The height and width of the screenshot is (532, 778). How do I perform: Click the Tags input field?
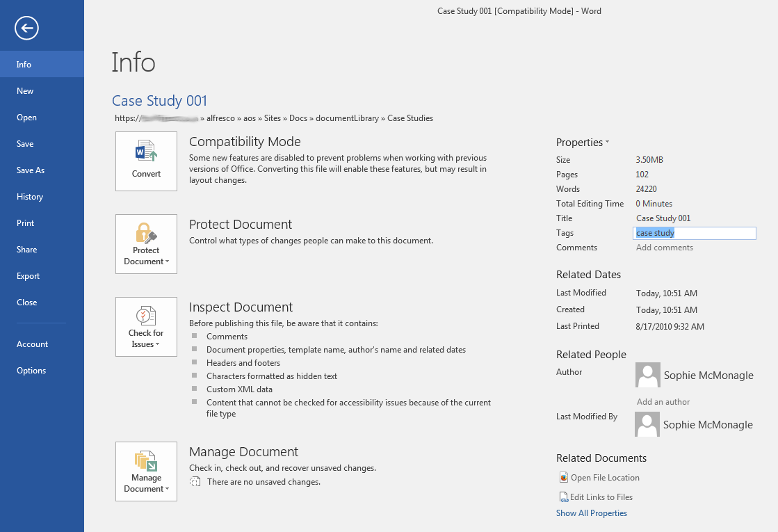point(694,232)
